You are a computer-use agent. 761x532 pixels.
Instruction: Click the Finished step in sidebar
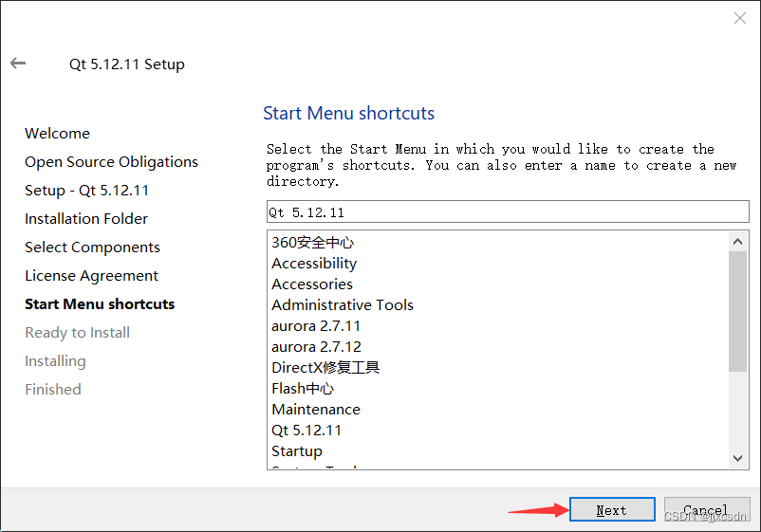pyautogui.click(x=53, y=390)
